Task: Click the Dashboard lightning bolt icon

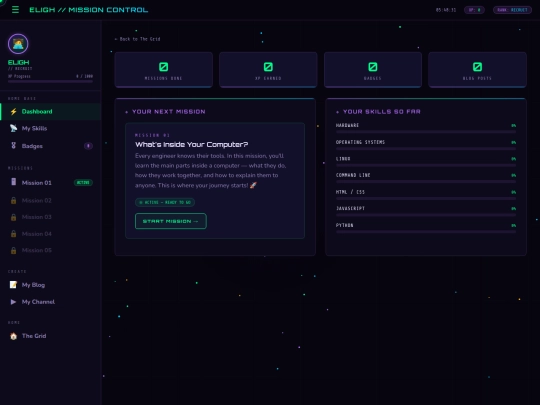Action: point(13,112)
